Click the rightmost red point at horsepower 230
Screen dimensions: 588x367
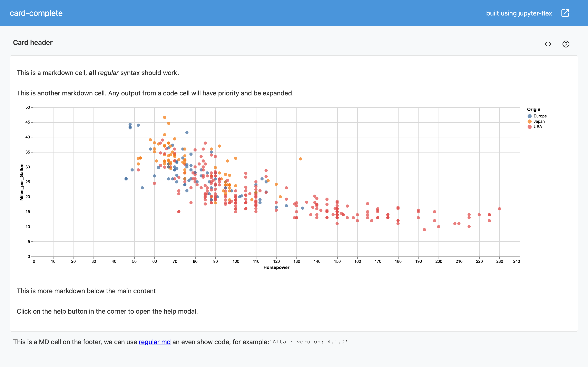[x=499, y=209]
